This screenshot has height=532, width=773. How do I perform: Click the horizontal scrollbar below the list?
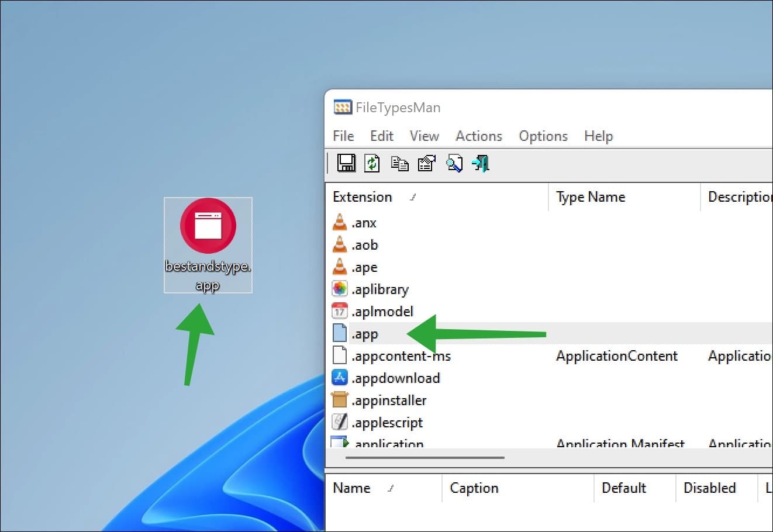tap(425, 457)
